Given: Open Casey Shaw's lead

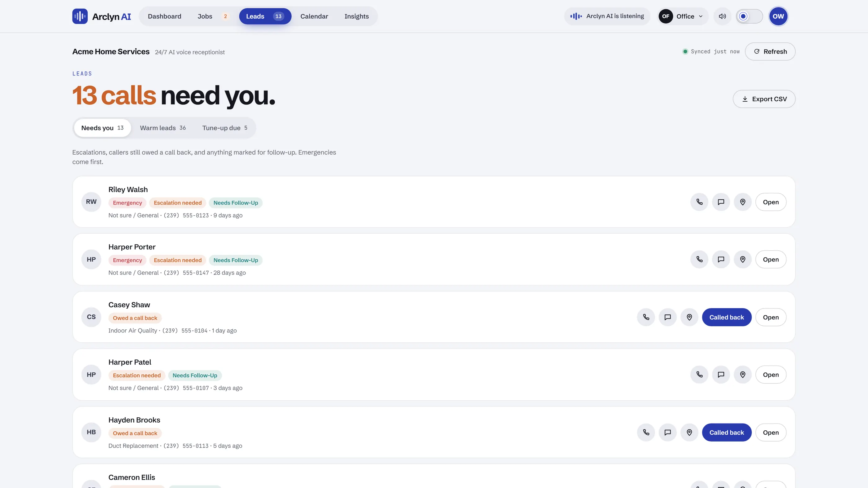Looking at the screenshot, I should click(x=771, y=317).
